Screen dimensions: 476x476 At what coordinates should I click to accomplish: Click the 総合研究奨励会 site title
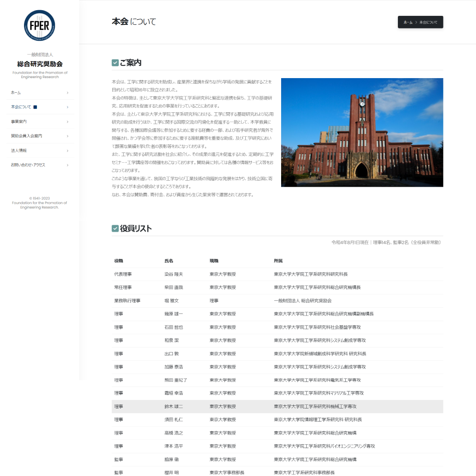click(x=40, y=64)
